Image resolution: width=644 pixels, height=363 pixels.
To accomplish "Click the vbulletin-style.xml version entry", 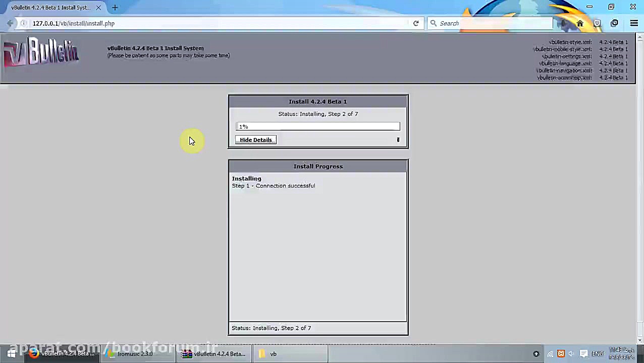I will pyautogui.click(x=588, y=42).
